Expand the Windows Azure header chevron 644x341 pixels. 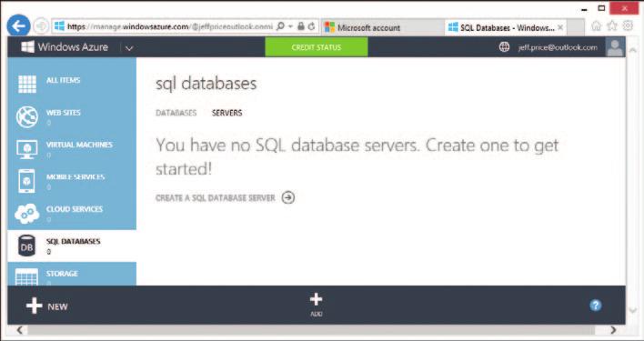(129, 48)
